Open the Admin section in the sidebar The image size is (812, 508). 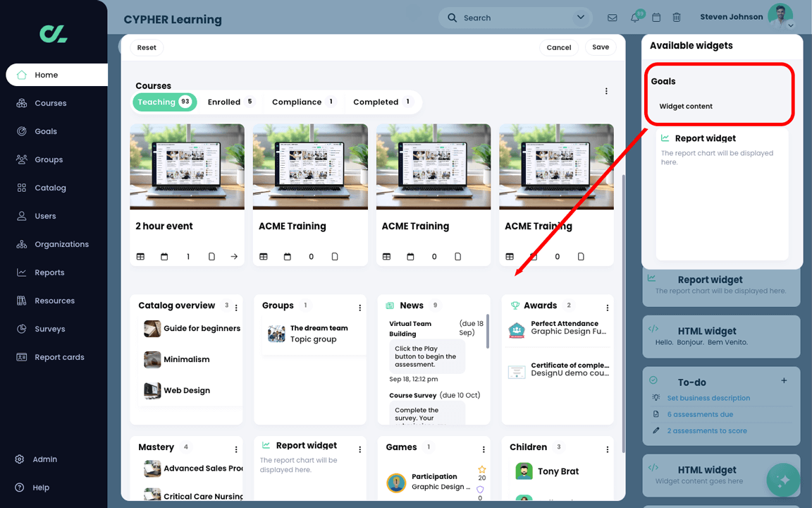tap(44, 459)
